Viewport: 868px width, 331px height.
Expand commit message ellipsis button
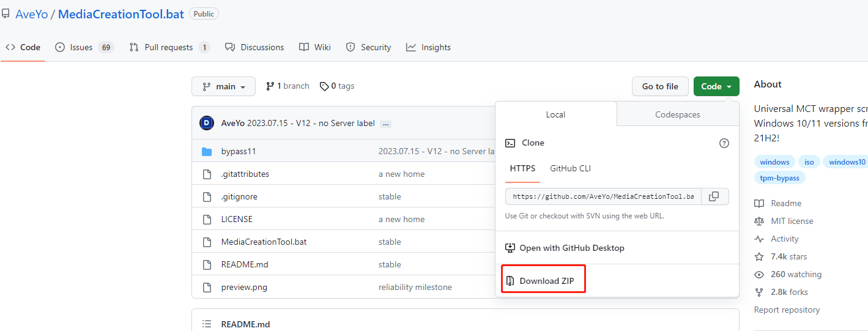385,124
